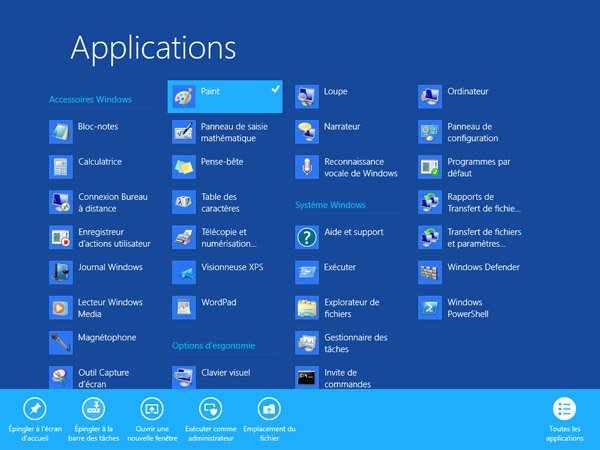Click the "Journal Windows" label text

[110, 267]
